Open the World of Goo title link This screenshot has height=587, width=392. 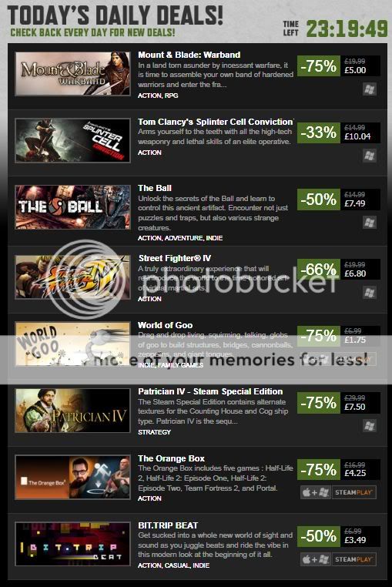[x=165, y=325]
